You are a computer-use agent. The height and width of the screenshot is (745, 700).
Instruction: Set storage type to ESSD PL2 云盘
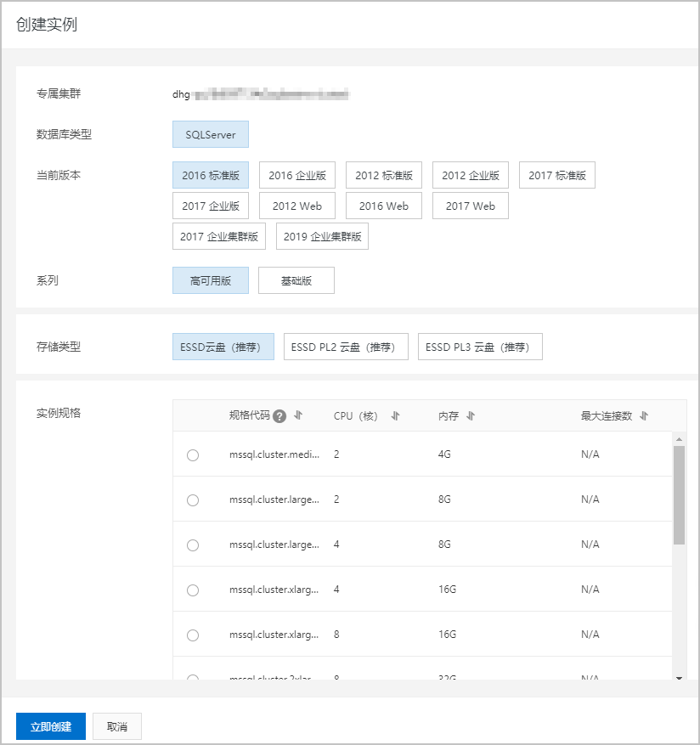pos(346,347)
